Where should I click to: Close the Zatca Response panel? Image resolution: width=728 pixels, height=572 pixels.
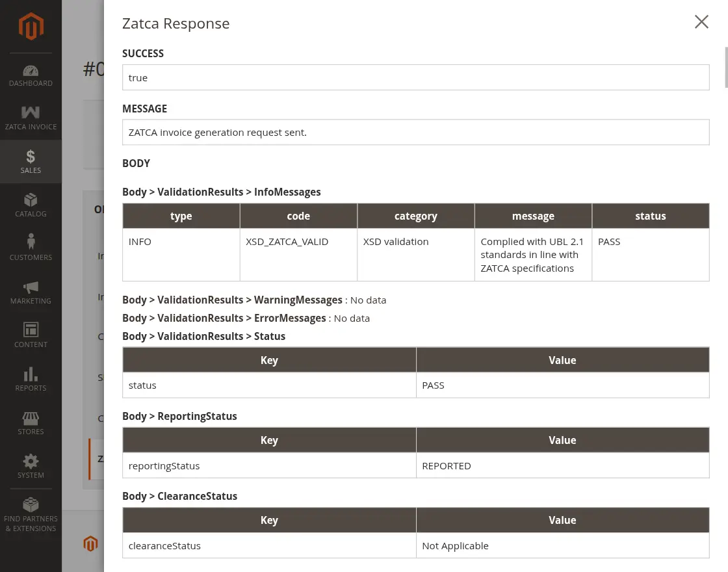click(701, 22)
